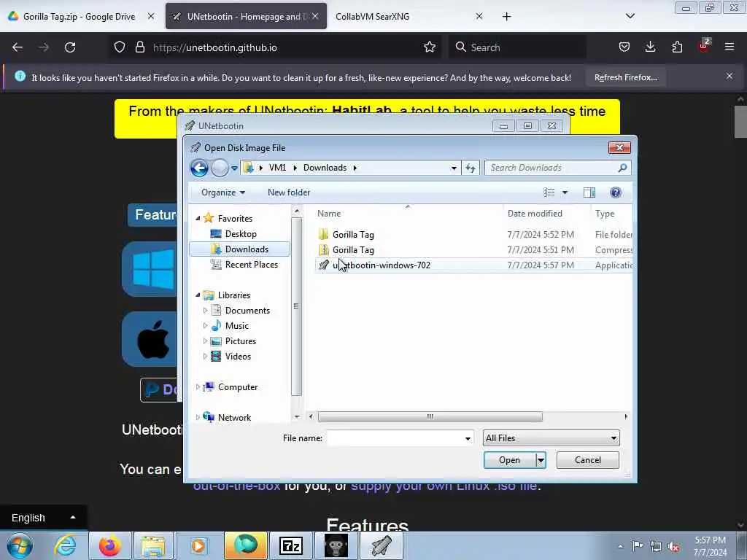This screenshot has width=747, height=560.
Task: Open the Organize menu
Action: 223,192
